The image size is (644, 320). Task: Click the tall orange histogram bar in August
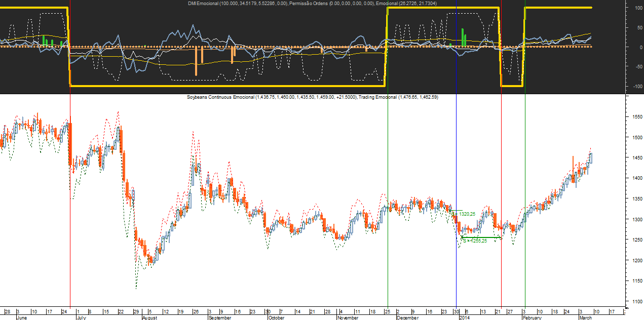(x=196, y=61)
